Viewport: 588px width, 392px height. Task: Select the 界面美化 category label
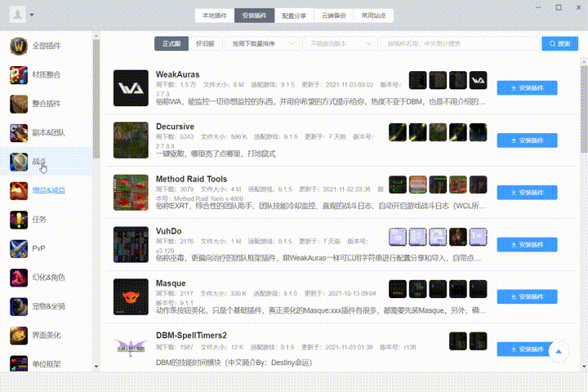point(46,336)
